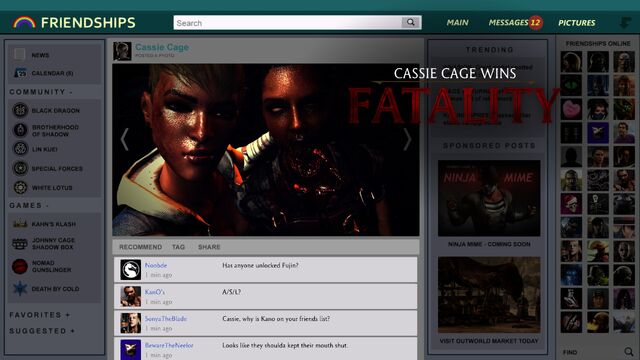
Task: Click the search magnifier button
Action: coord(411,22)
